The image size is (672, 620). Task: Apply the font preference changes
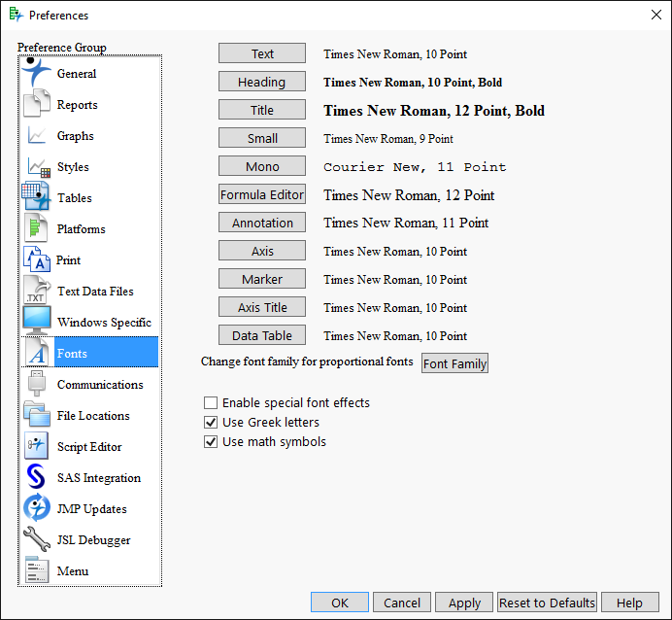point(464,603)
